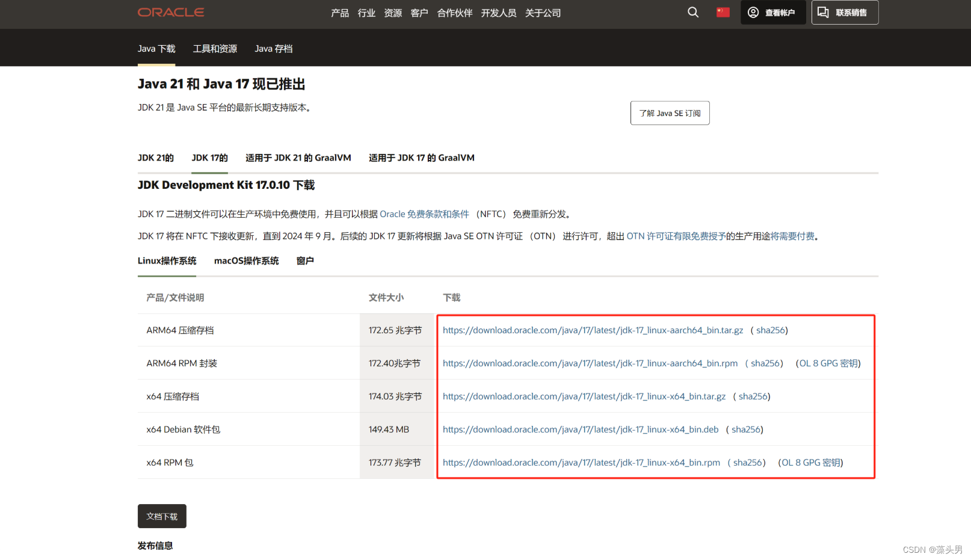
Task: Download jdk-17_linux-aarch64_bin.rpm link
Action: [x=590, y=363]
